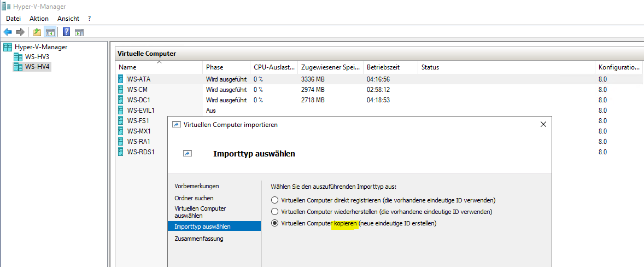The width and height of the screenshot is (644, 267).
Task: Sort by CPU-Auslastung column header
Action: (274, 67)
